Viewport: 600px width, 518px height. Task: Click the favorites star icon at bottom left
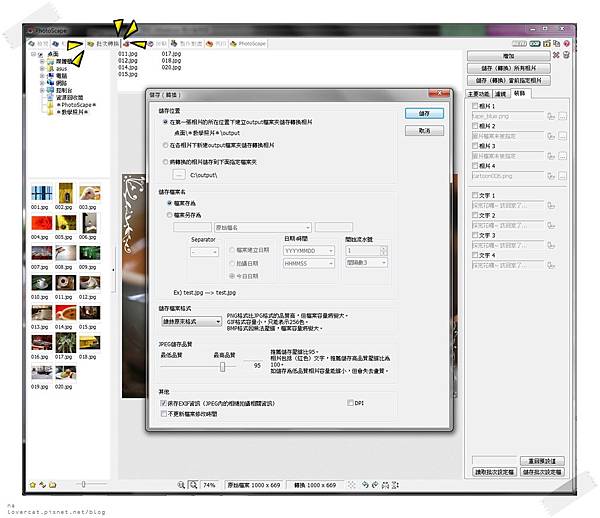click(33, 485)
